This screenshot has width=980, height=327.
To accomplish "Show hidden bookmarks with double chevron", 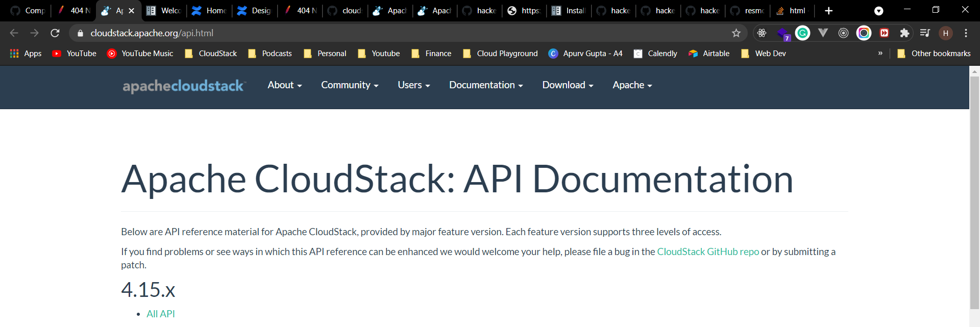I will pos(880,53).
